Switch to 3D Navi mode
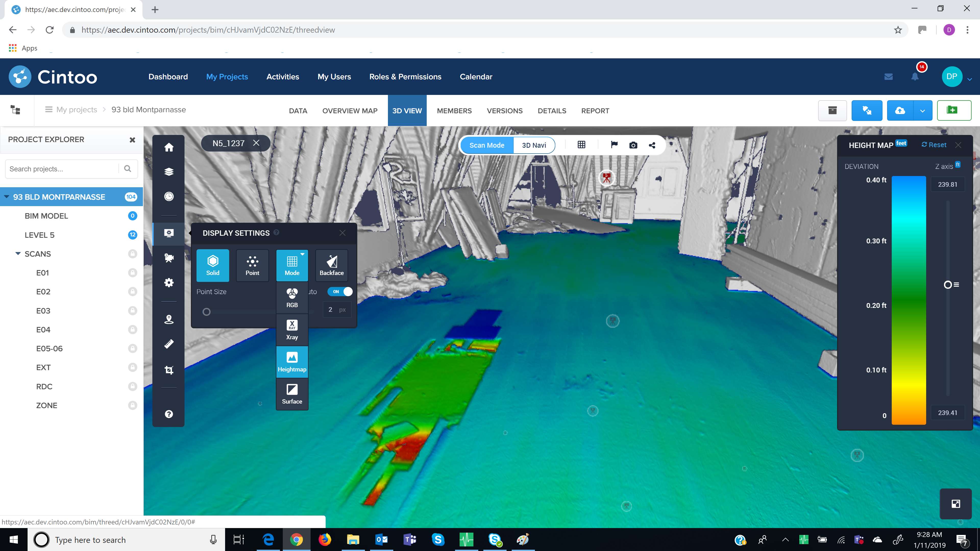Viewport: 980px width, 551px height. [534, 145]
